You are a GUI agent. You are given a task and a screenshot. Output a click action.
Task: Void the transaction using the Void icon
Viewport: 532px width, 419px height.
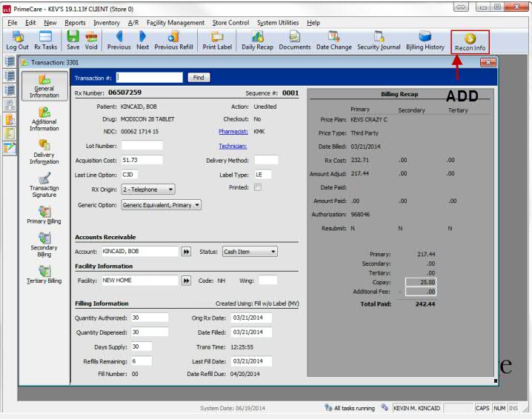click(x=91, y=41)
